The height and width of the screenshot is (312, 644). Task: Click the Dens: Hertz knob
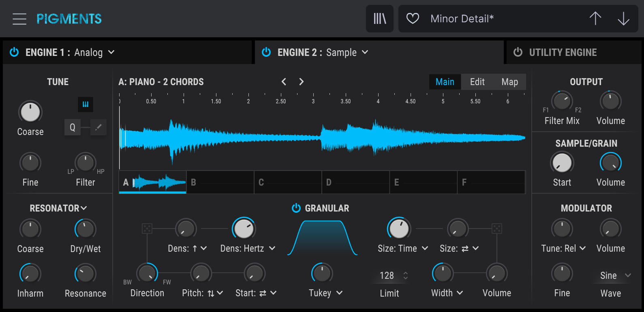(x=243, y=229)
